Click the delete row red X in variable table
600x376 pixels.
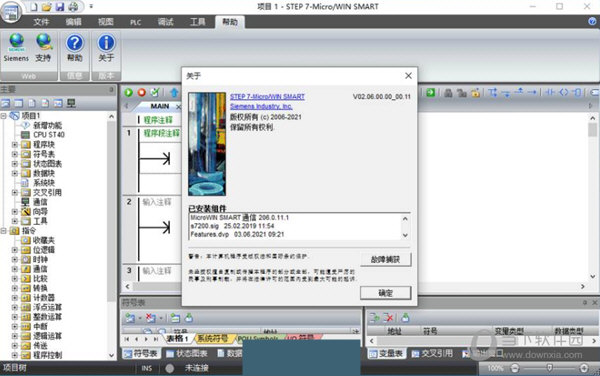pos(388,317)
